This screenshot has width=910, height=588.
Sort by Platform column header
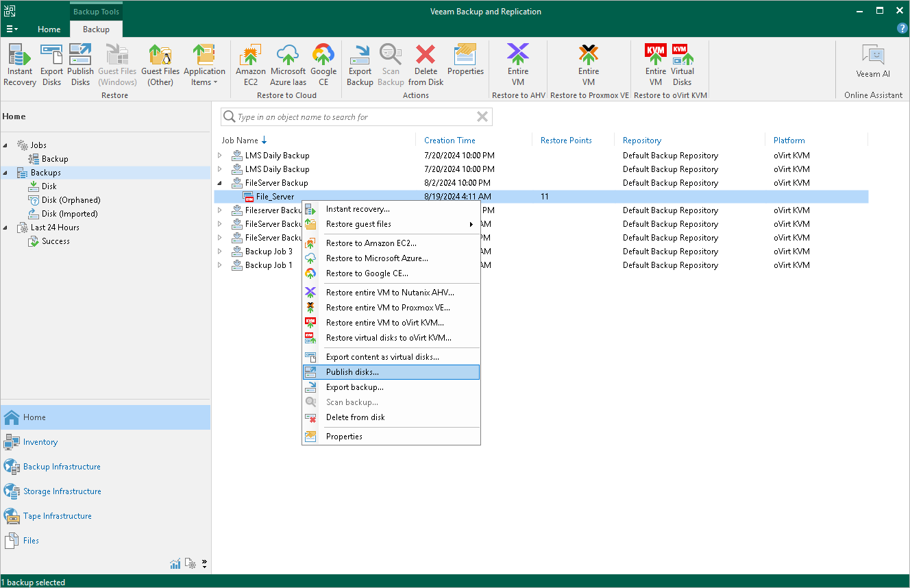point(789,140)
